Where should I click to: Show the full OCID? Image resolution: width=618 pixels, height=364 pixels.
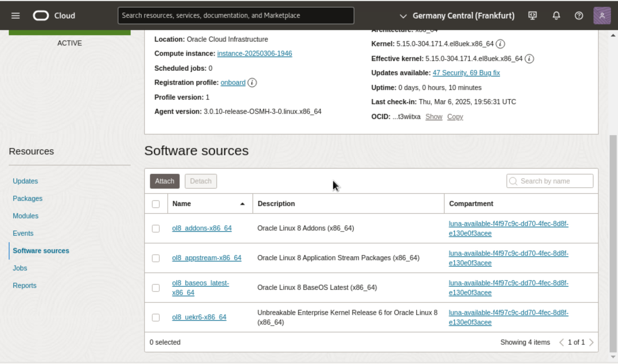pos(434,117)
